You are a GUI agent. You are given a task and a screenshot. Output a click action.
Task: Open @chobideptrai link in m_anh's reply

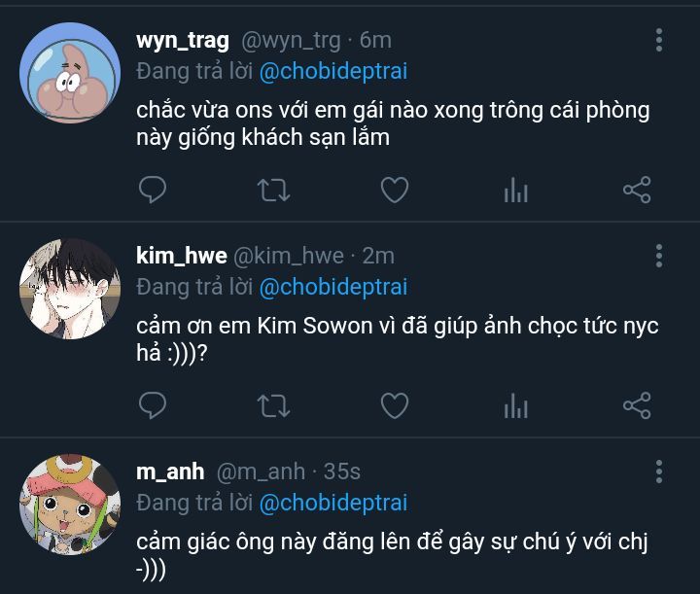click(x=333, y=503)
